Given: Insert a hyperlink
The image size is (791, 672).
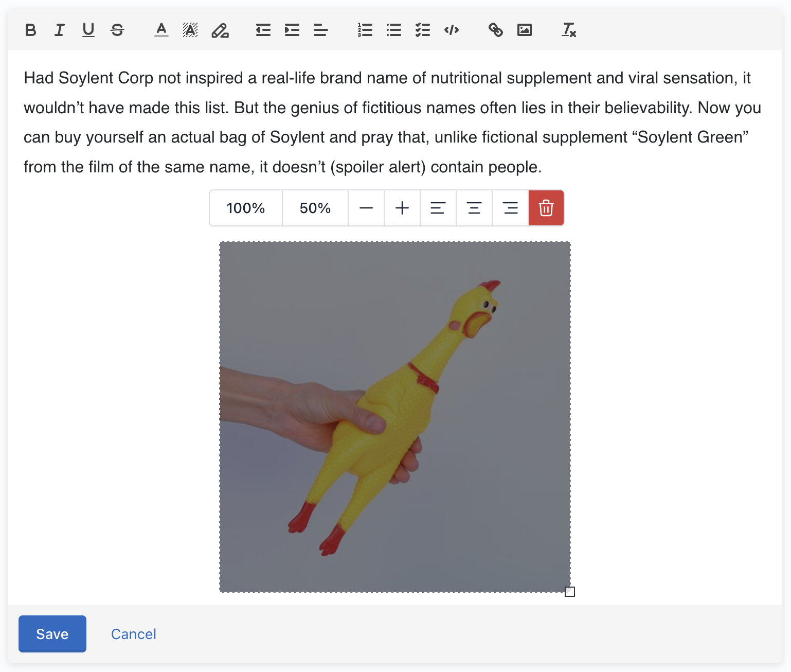Looking at the screenshot, I should coord(496,30).
